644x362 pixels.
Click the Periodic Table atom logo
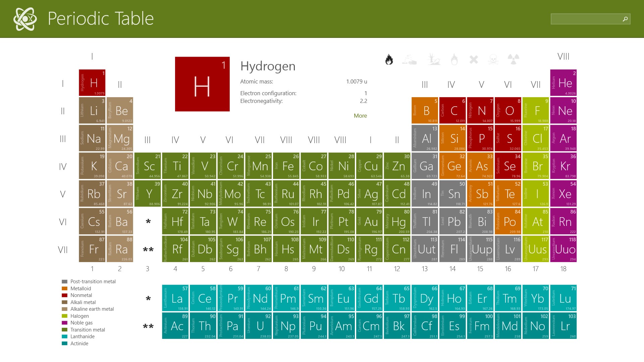[25, 19]
